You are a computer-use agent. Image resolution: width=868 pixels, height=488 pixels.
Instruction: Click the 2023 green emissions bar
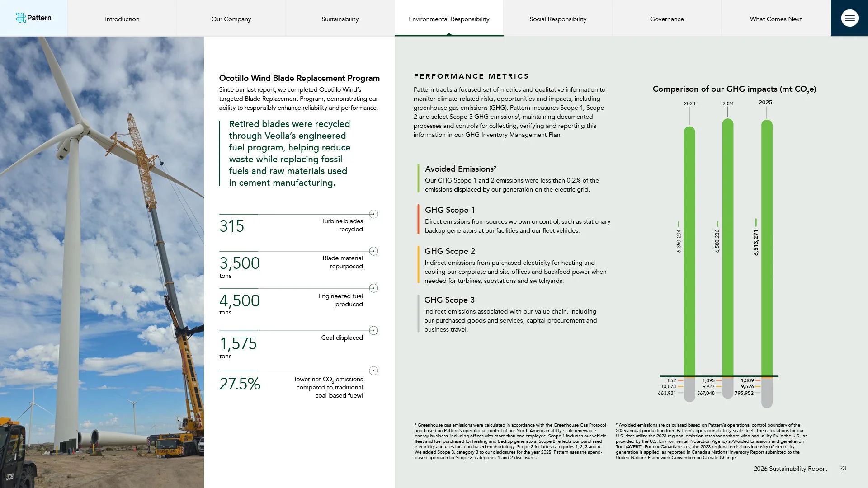coord(689,251)
